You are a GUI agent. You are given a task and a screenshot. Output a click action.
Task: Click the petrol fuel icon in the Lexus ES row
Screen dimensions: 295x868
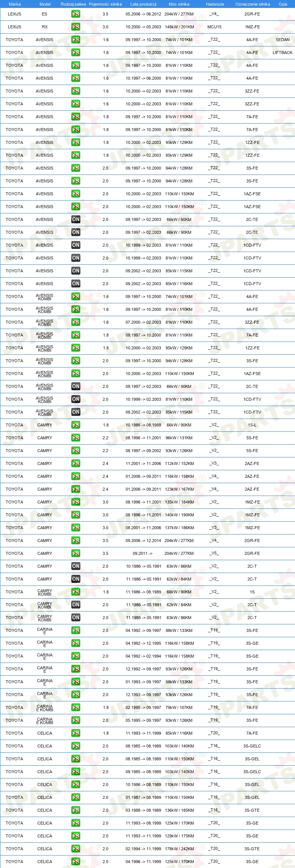point(76,14)
